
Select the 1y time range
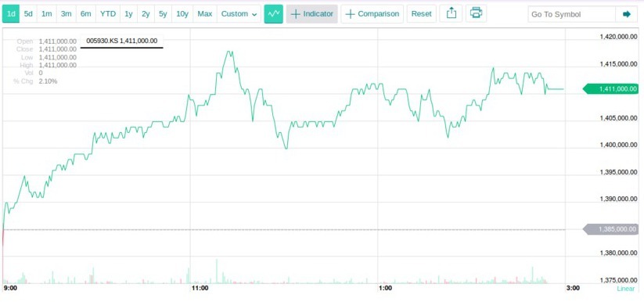[x=128, y=14]
